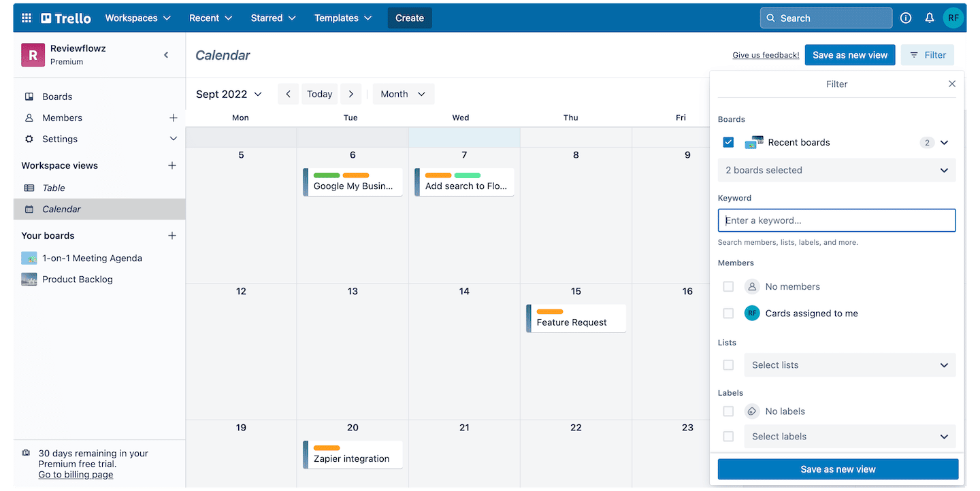
Task: Add a workspace view with plus icon
Action: (172, 165)
